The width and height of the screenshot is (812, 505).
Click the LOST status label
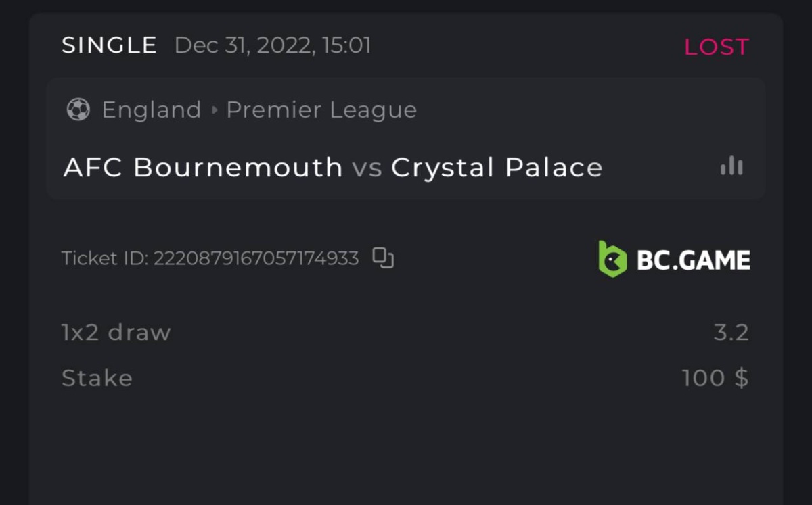coord(717,47)
